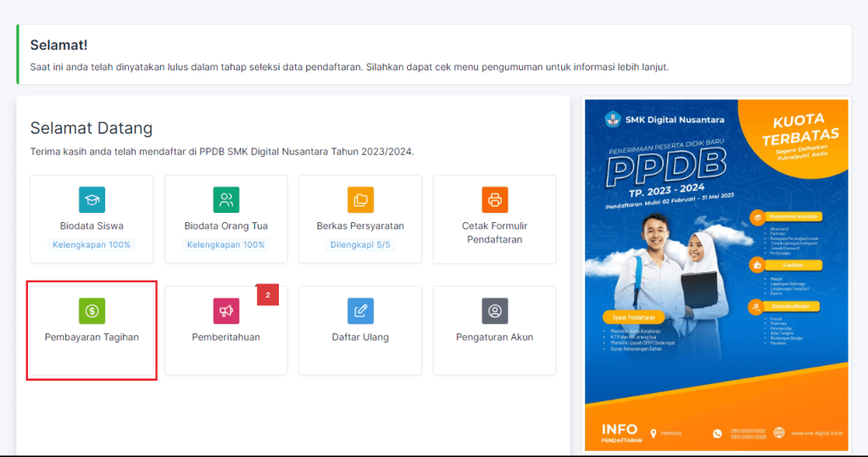This screenshot has width=868, height=457.
Task: Open the user Pengaturan Akun icon
Action: [494, 311]
